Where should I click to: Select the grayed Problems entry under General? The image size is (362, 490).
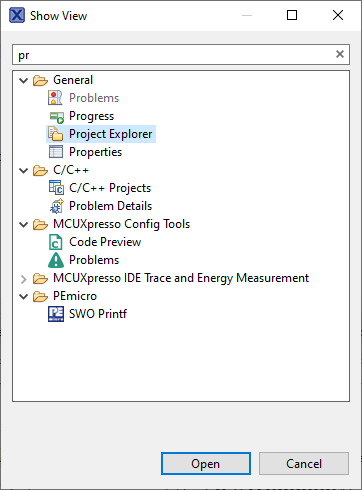click(94, 98)
